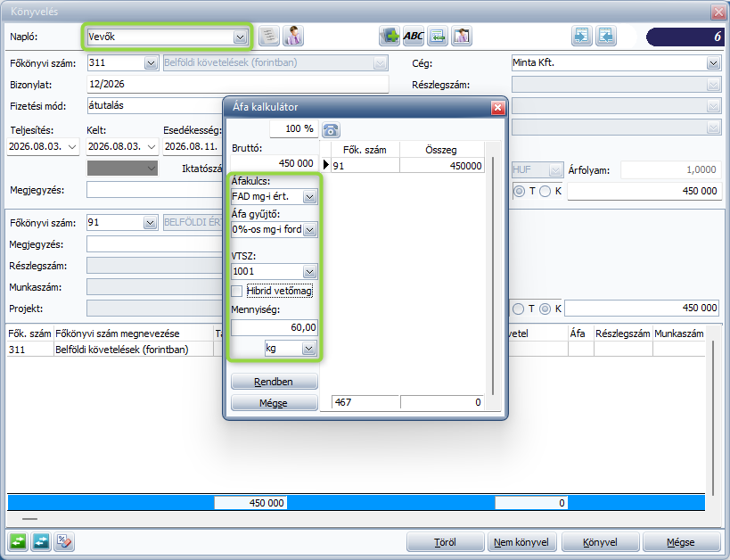This screenshot has height=560, width=730.
Task: Click the Könyvel button
Action: tap(600, 542)
